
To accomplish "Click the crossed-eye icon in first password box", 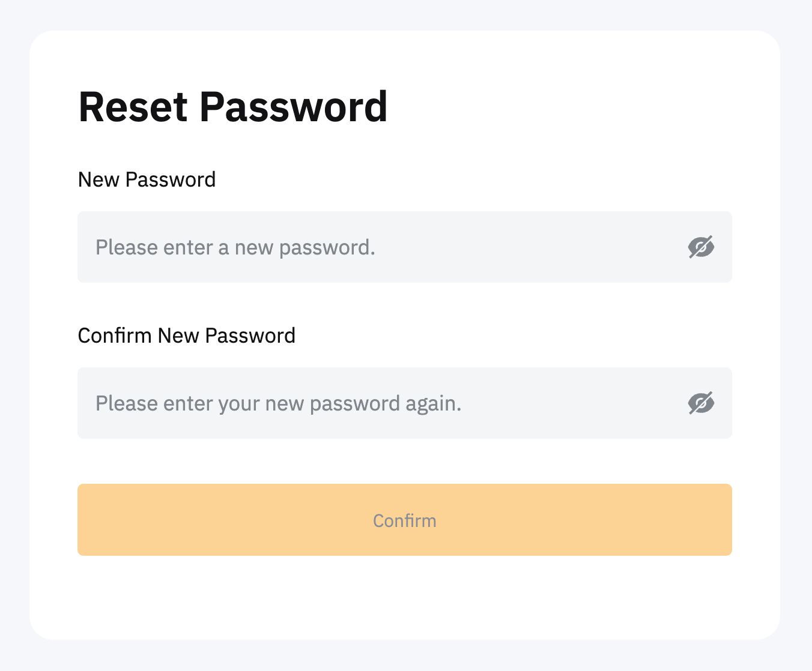I will pos(701,247).
